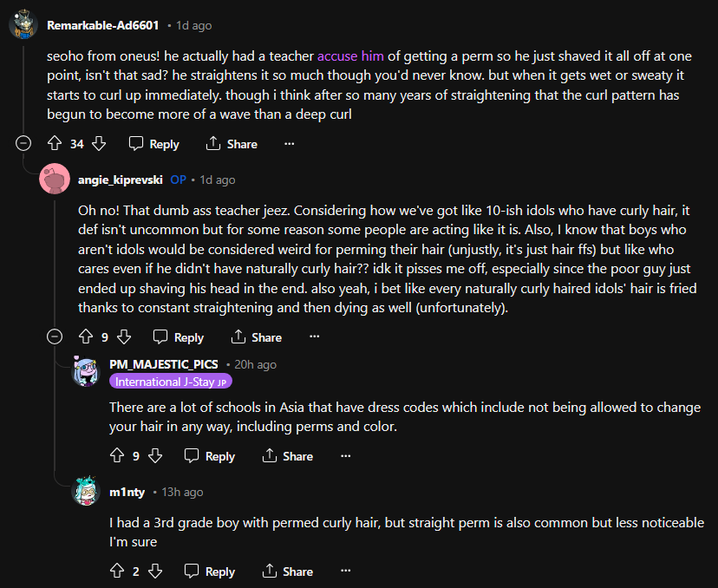The height and width of the screenshot is (588, 718).
Task: Downvote PM_MAJESTIC_PICS's comment
Action: coord(155,456)
